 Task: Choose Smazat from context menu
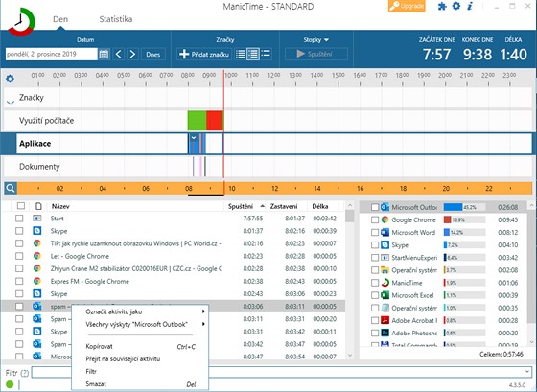tap(140, 383)
